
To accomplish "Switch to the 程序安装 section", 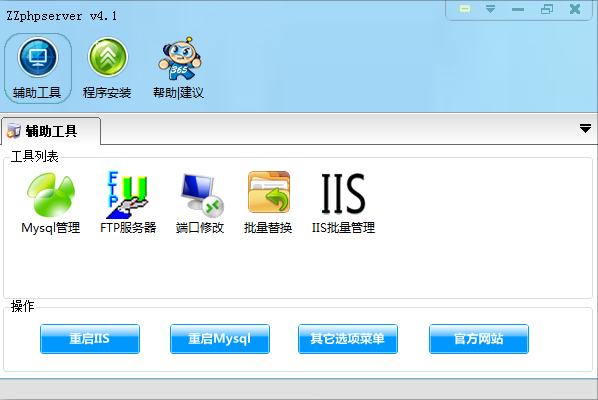I will click(x=107, y=68).
